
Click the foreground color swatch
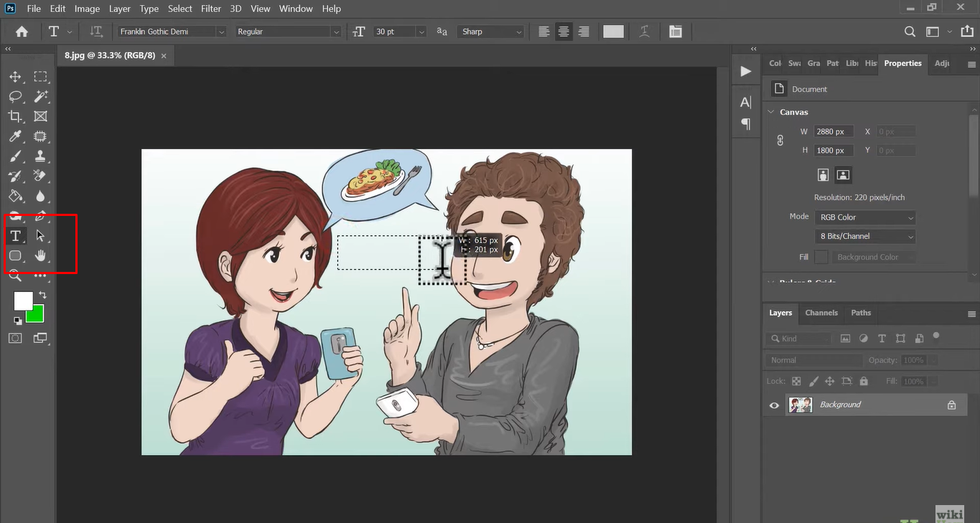click(24, 301)
